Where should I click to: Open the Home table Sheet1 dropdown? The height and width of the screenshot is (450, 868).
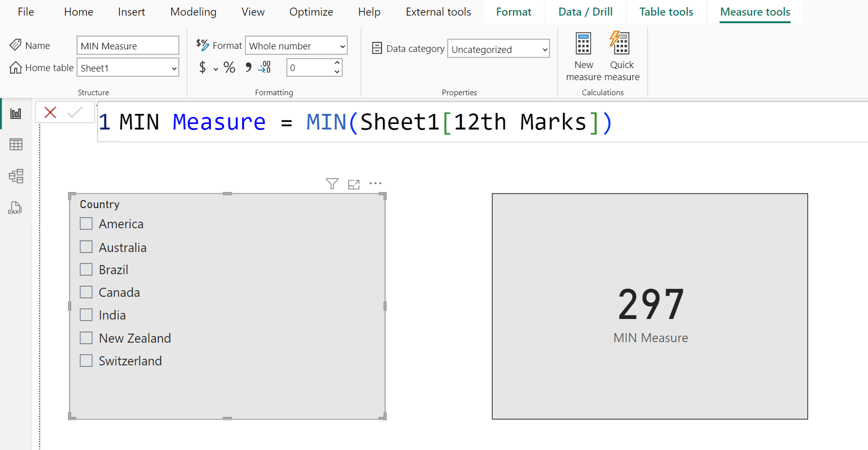(128, 68)
